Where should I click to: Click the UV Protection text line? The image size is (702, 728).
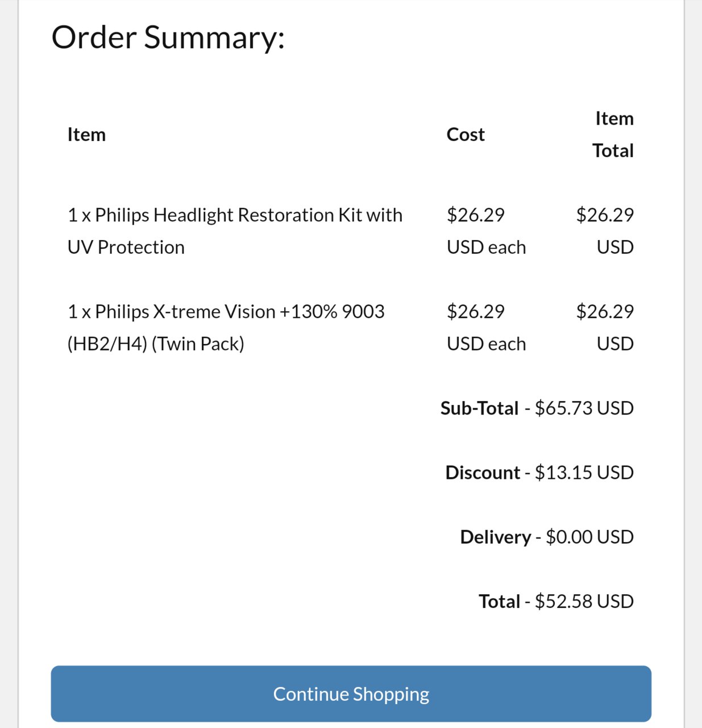tap(126, 247)
